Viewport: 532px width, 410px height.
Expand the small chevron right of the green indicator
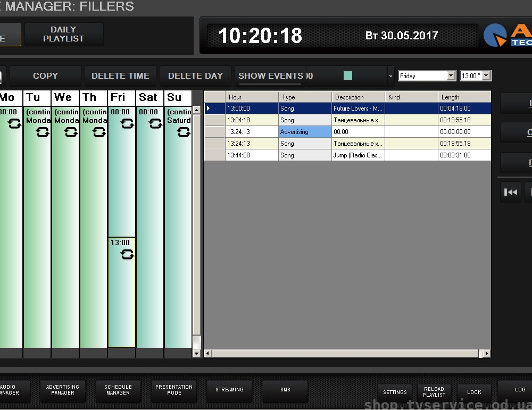point(390,76)
